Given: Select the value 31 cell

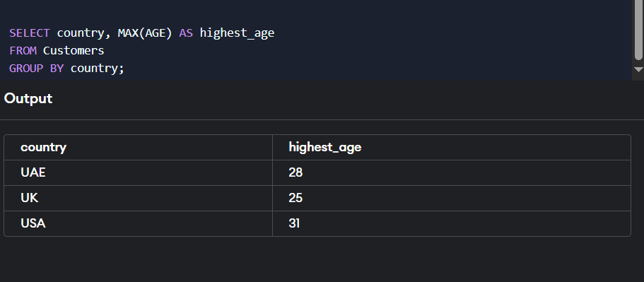Looking at the screenshot, I should click(x=452, y=224).
